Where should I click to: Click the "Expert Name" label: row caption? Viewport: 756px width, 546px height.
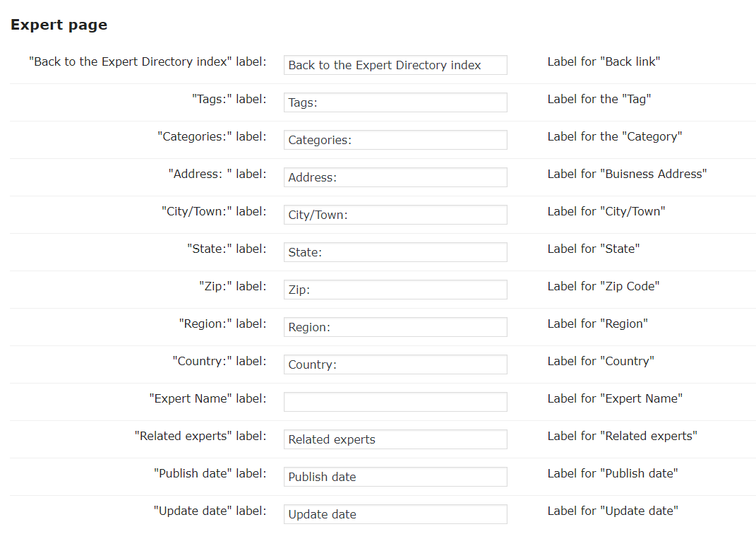tap(208, 398)
